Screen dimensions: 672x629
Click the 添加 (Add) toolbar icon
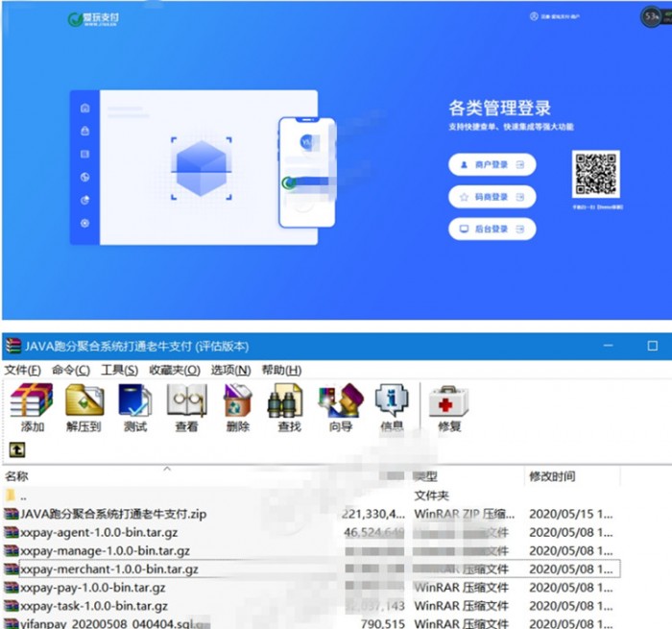pyautogui.click(x=32, y=407)
